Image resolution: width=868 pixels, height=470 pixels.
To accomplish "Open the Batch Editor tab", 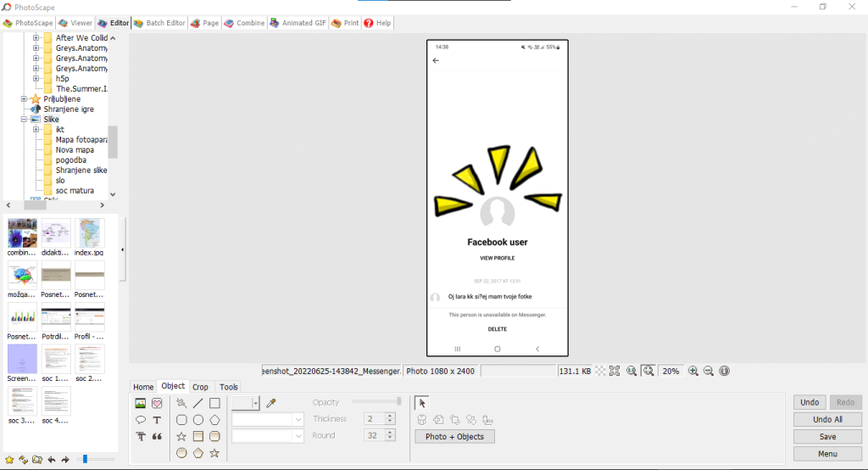I will tap(159, 23).
